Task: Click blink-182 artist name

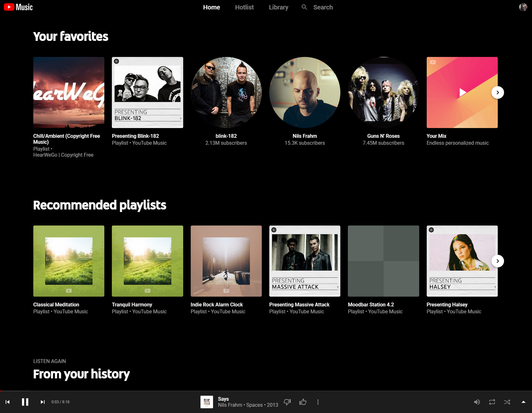Action: [226, 136]
